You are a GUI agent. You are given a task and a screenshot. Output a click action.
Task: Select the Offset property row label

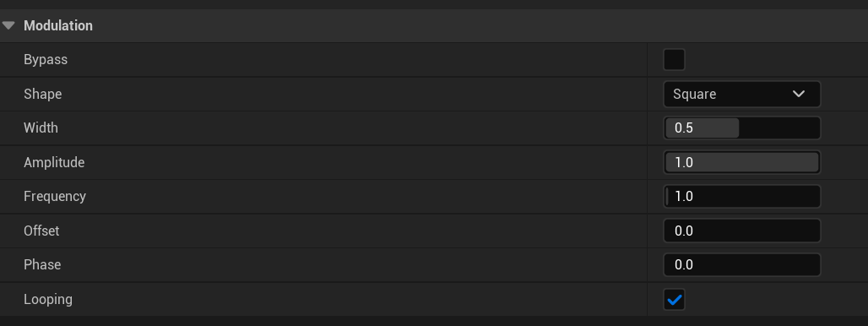[x=41, y=231]
